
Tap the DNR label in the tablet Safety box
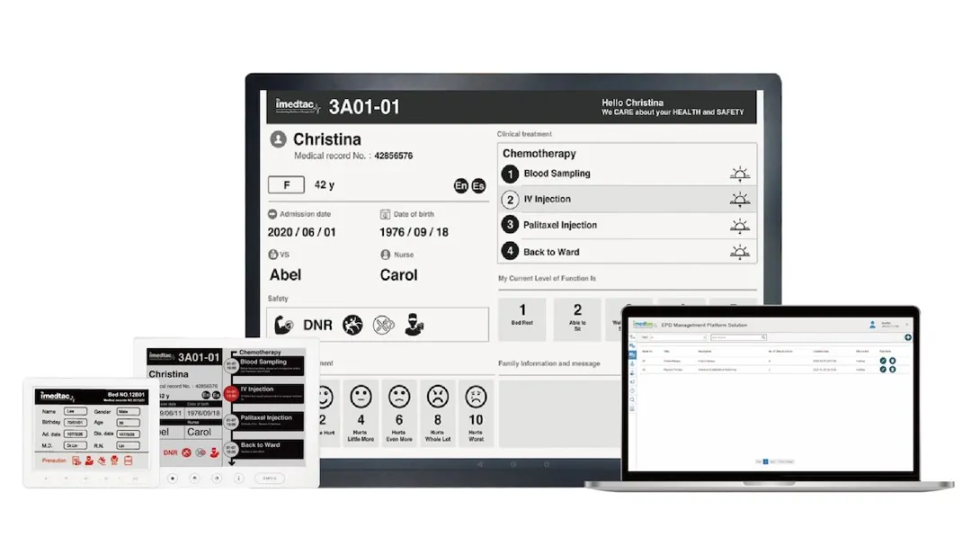coord(317,325)
